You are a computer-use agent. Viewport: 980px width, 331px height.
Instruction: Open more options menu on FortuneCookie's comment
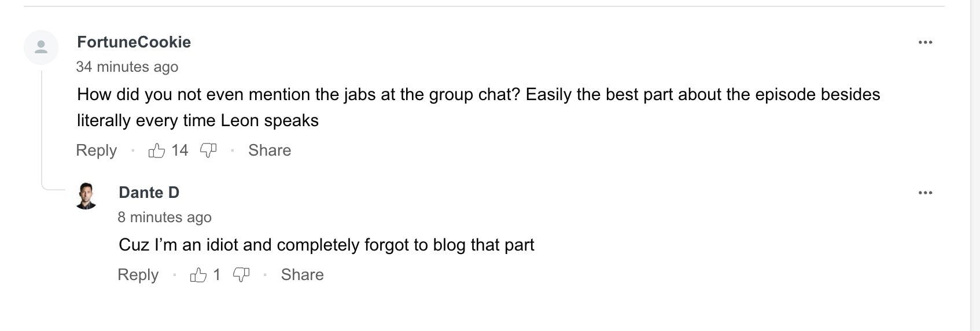point(925,42)
